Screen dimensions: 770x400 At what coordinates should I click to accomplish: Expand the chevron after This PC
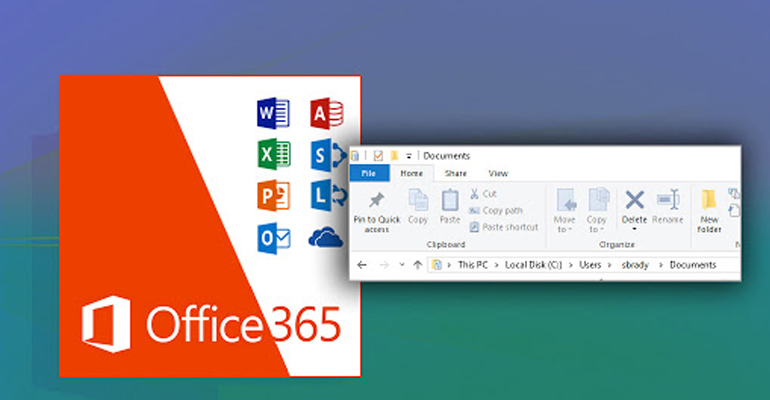496,265
